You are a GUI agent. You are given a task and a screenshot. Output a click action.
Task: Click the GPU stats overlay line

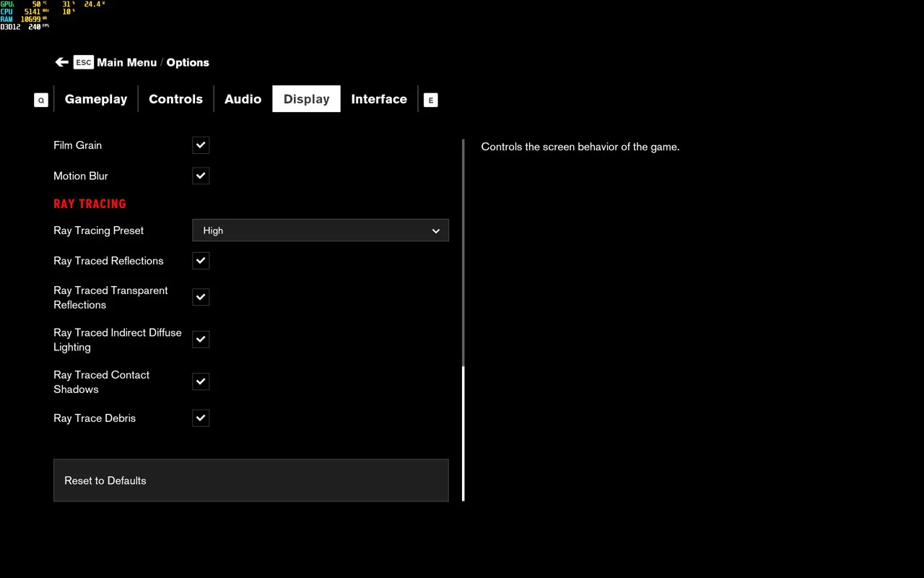coord(53,4)
